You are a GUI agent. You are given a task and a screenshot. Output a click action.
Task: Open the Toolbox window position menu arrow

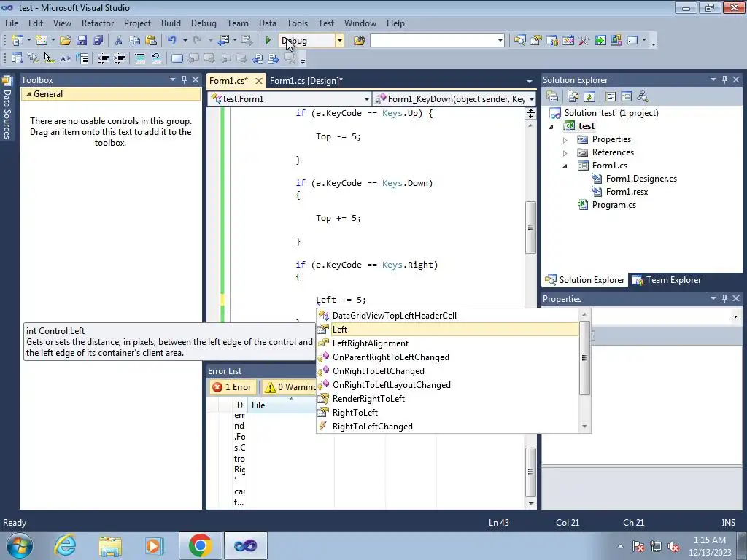[172, 79]
